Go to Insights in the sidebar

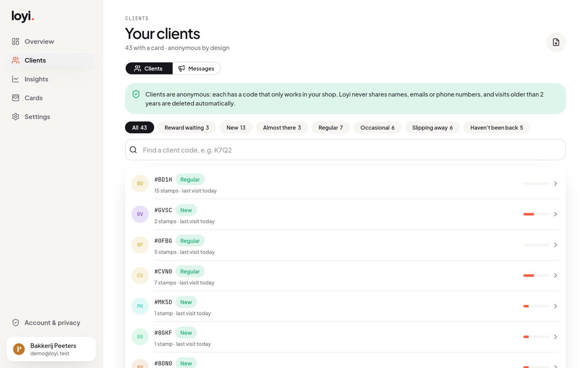(51, 79)
